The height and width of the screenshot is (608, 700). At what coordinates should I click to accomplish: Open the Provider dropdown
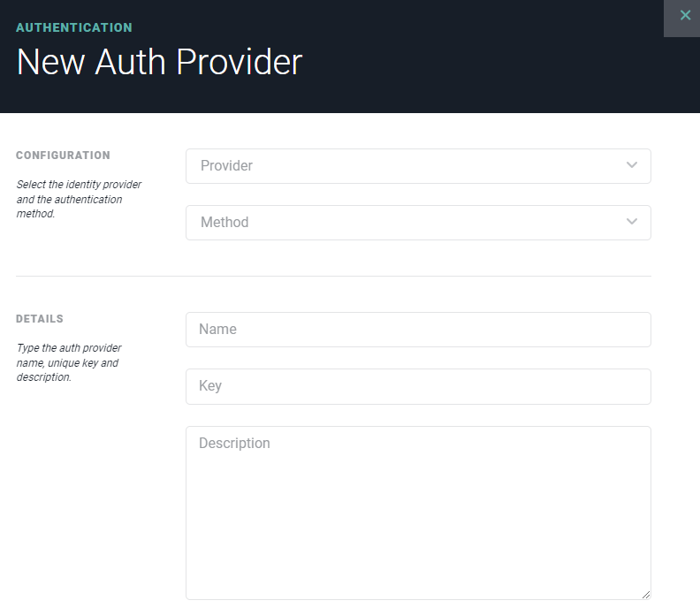(418, 166)
